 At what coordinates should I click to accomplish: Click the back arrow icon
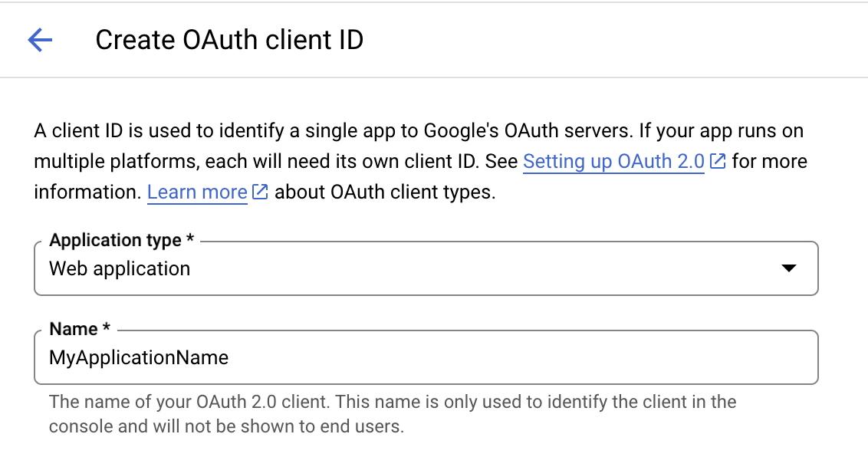tap(40, 40)
